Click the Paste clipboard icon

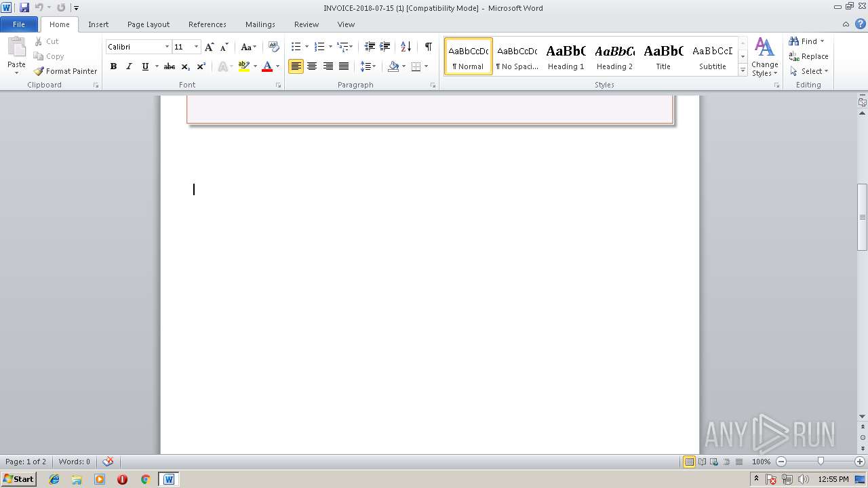click(16, 49)
